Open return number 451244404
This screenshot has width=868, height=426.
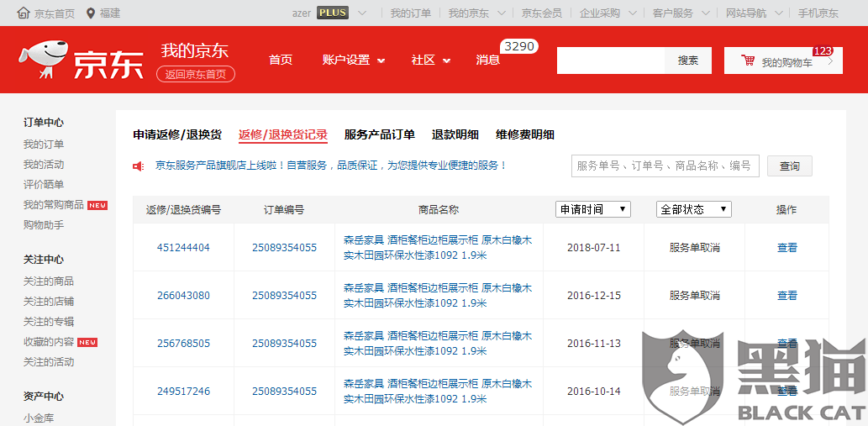point(183,247)
